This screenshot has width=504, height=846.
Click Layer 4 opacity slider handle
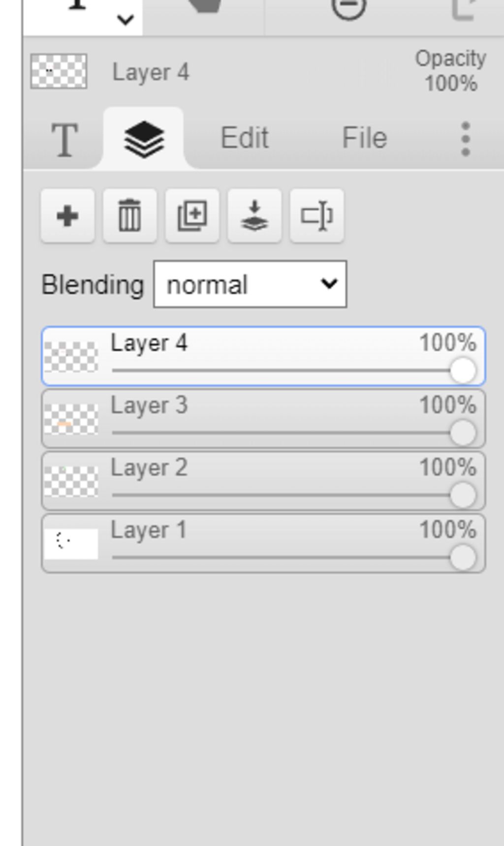[x=463, y=371]
